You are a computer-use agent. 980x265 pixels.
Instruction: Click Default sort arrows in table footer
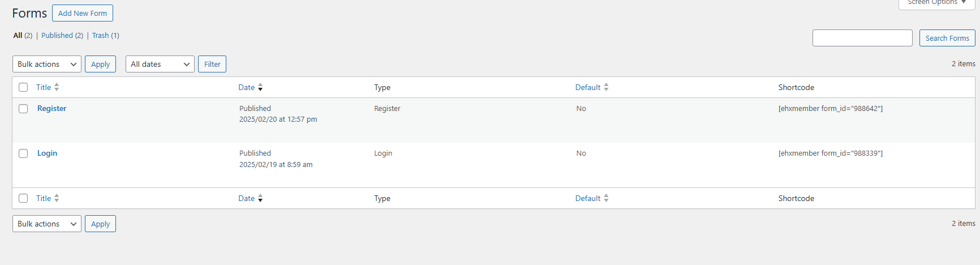pyautogui.click(x=606, y=198)
